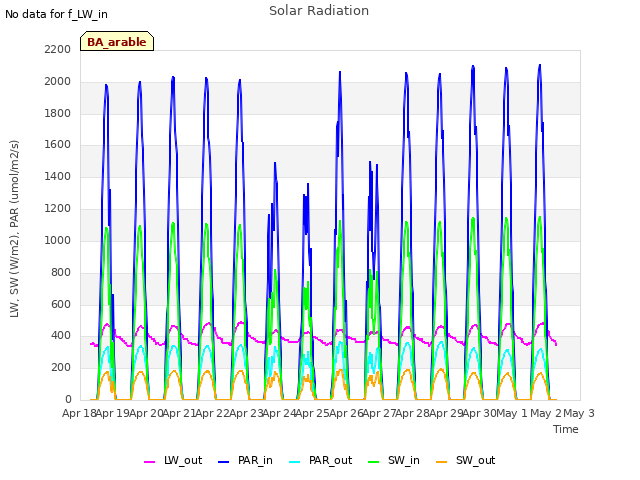Click the 0 y-axis tick label
640x480 pixels.
point(69,400)
